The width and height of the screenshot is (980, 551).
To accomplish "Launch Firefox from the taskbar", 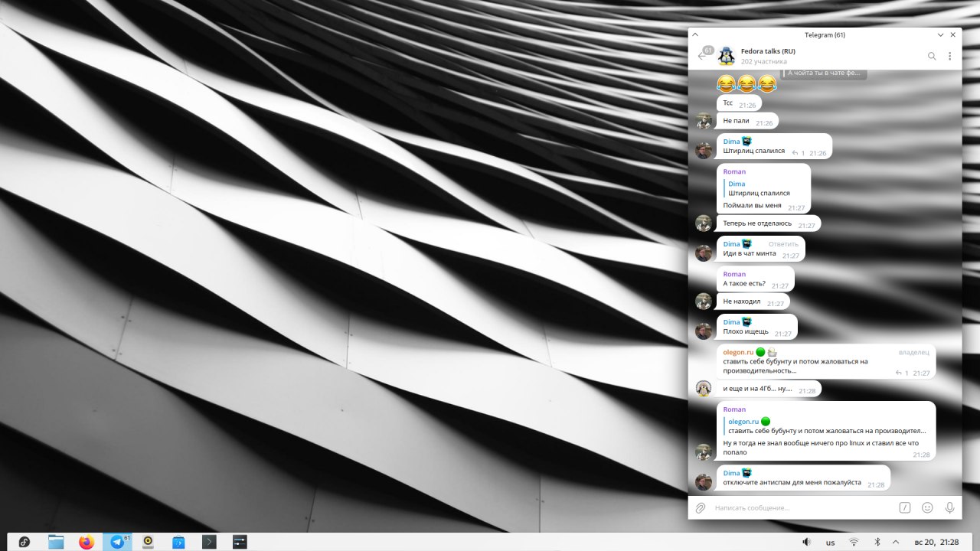I will [x=87, y=542].
